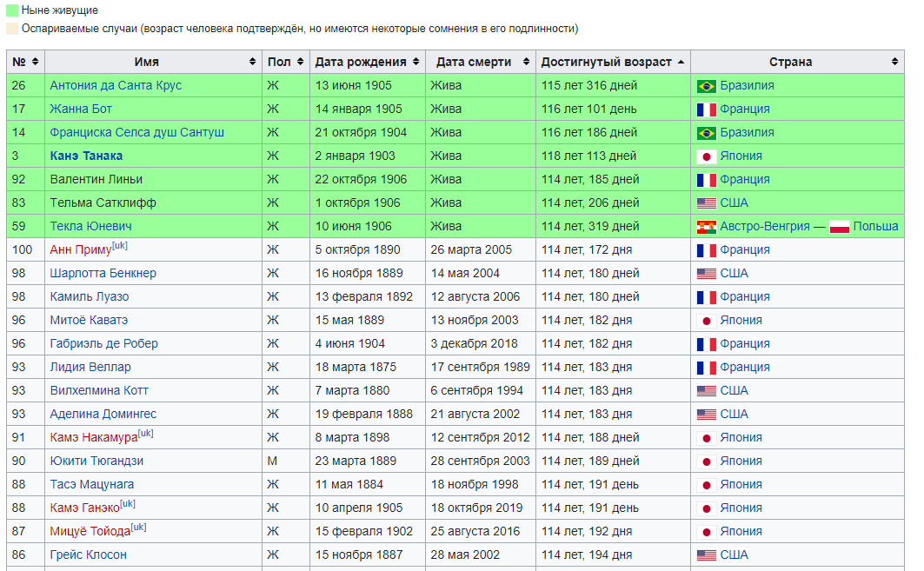Open Бразилия link in Антония row
Screen dimensions: 924x571
[x=748, y=85]
